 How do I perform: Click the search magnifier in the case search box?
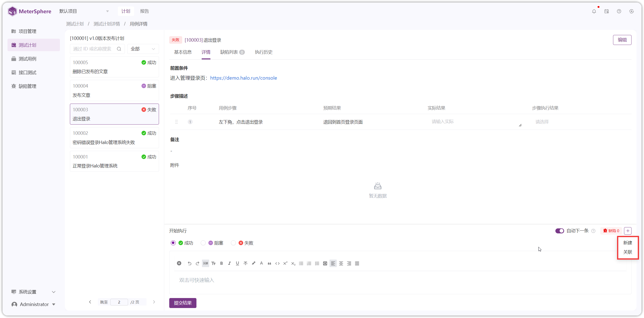click(119, 49)
